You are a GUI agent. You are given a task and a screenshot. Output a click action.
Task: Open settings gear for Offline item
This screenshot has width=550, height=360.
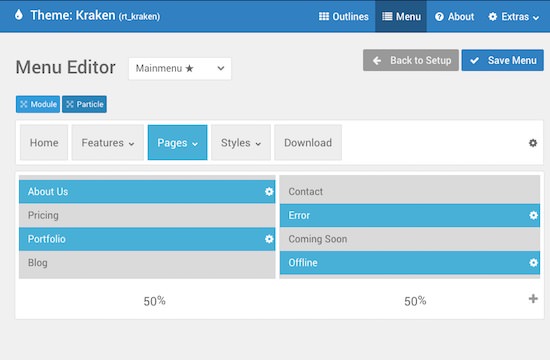(533, 262)
